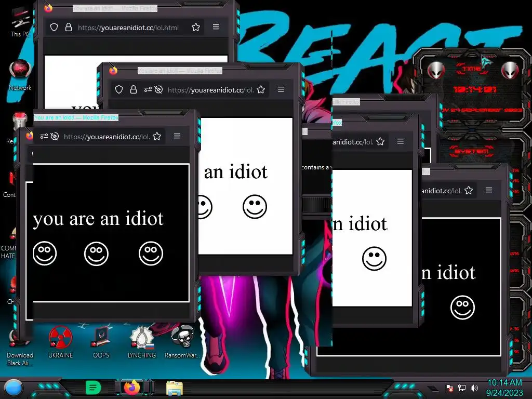Viewport: 532px width, 399px height.
Task: Open tracking shield in lol.html Firefox window
Action: pos(54,27)
